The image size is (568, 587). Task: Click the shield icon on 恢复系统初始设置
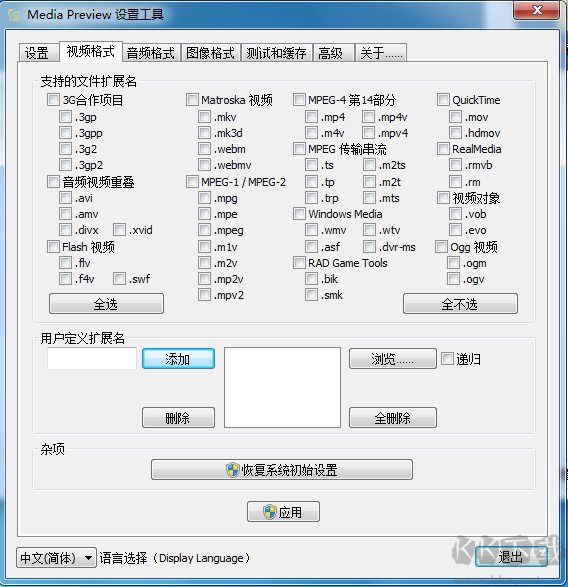(233, 469)
